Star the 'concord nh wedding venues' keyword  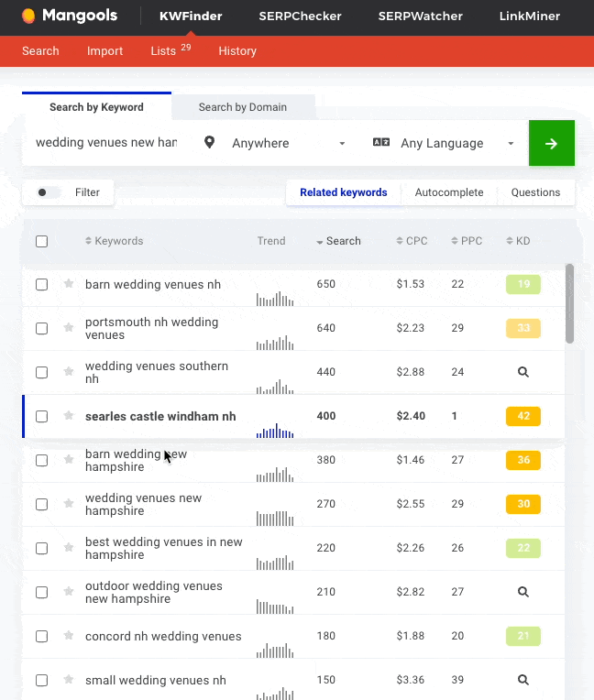tap(69, 636)
